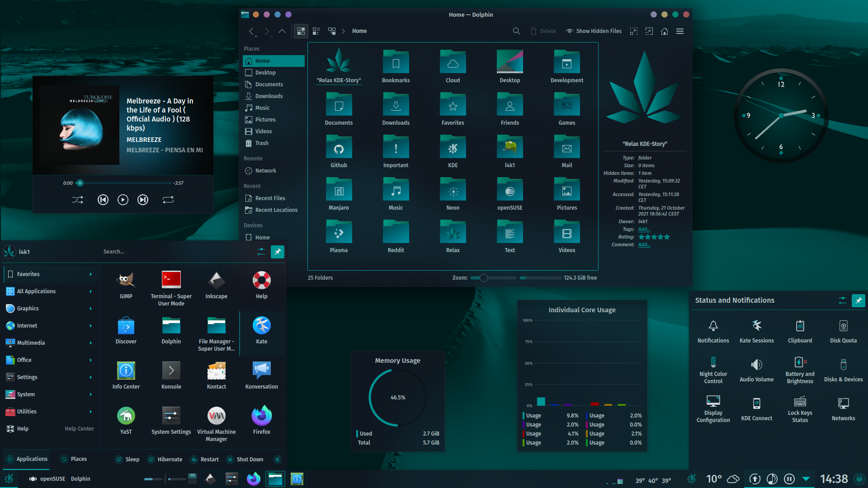Open Discover software center icon

126,330
